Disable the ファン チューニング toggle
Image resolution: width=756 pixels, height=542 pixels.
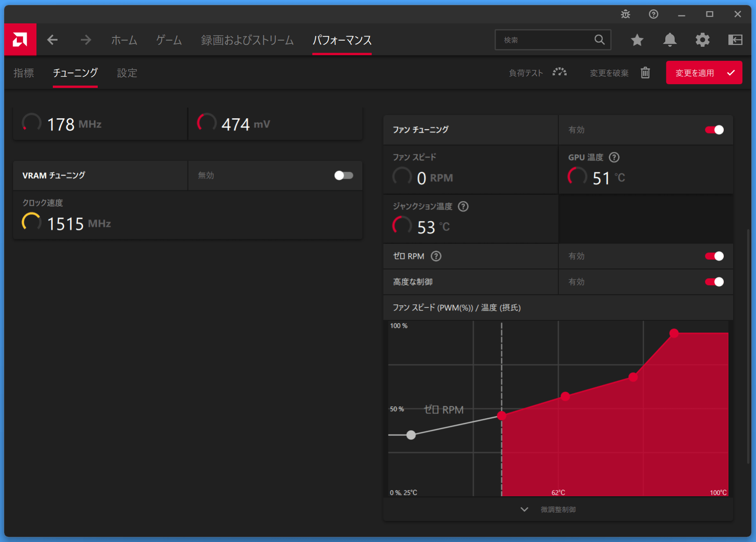click(x=714, y=130)
